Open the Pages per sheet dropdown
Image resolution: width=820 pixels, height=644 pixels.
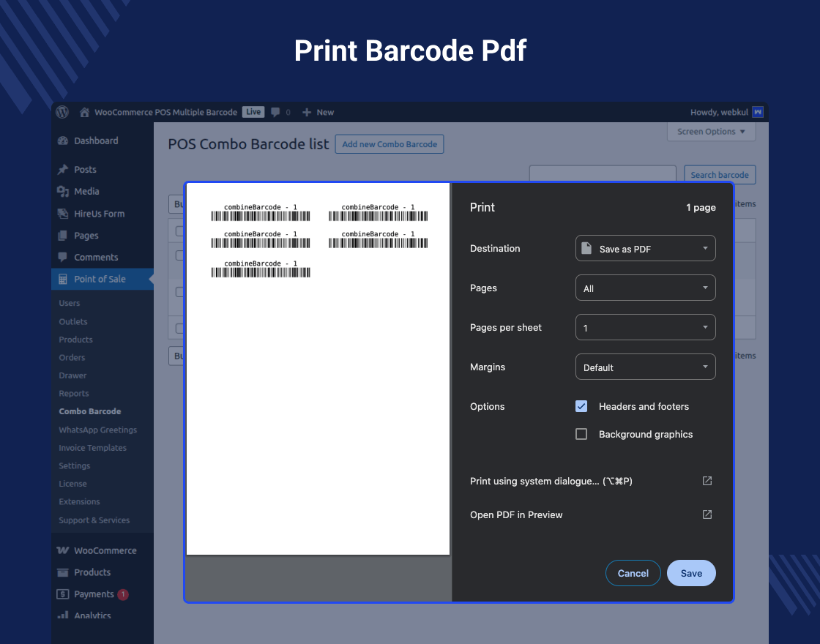(645, 327)
